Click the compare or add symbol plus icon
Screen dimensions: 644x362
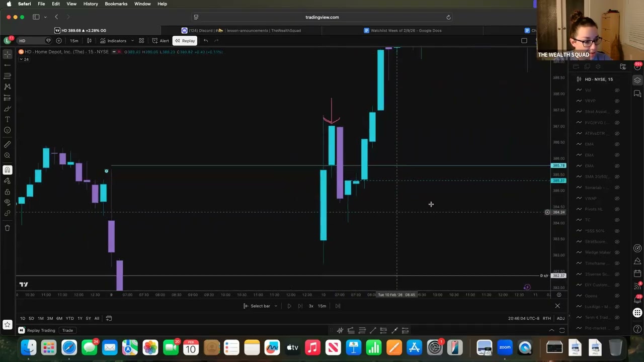pyautogui.click(x=59, y=41)
